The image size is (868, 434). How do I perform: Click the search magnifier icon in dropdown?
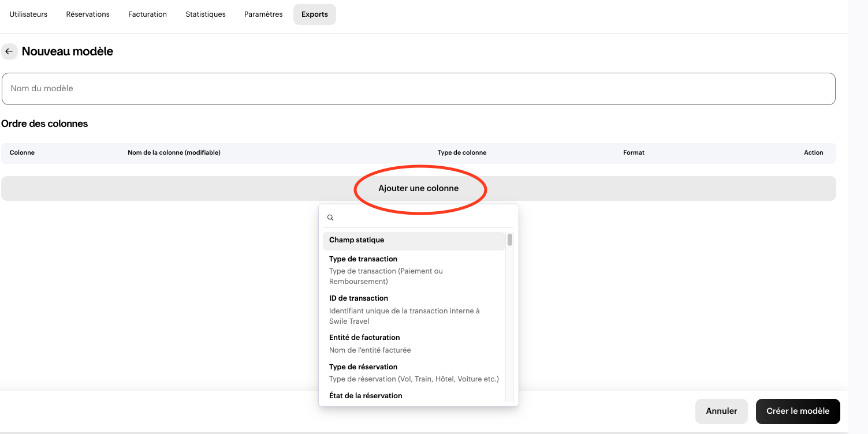pyautogui.click(x=330, y=218)
